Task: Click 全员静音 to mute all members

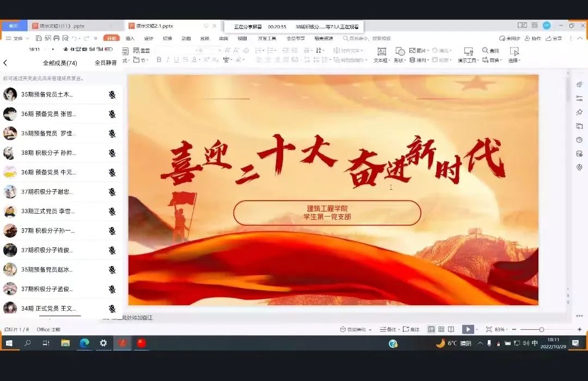Action: pyautogui.click(x=106, y=63)
